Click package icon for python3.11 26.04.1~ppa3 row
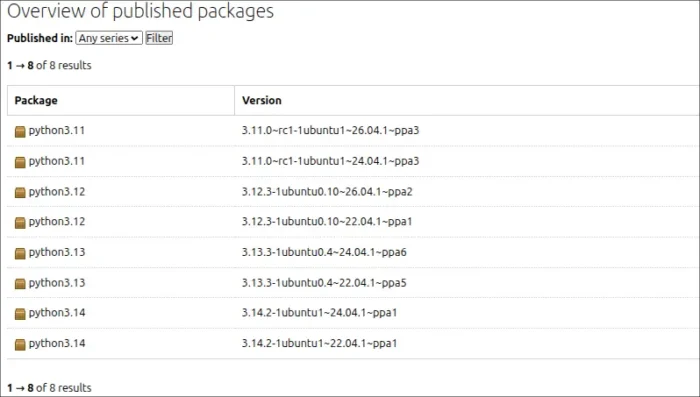The height and width of the screenshot is (397, 700). point(20,131)
